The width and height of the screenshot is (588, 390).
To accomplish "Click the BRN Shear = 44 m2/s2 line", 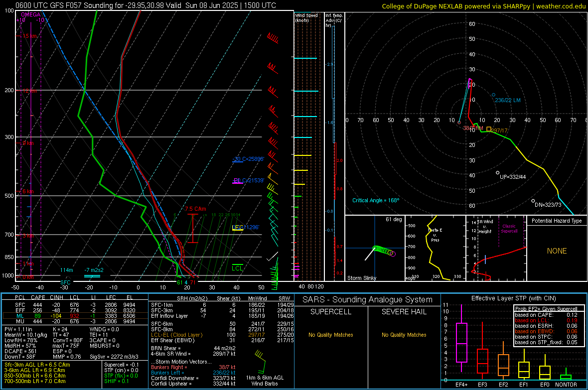I will [193, 348].
